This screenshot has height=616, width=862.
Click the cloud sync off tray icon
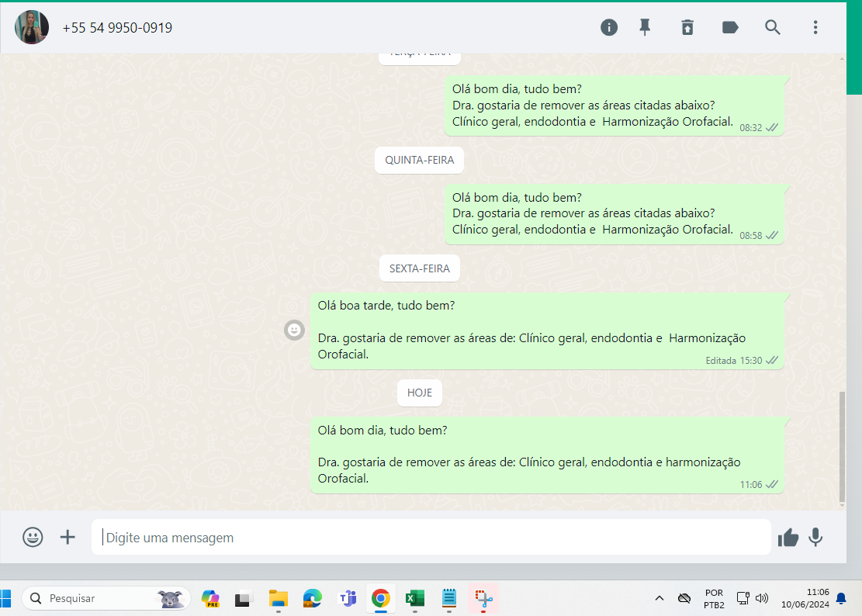point(684,598)
